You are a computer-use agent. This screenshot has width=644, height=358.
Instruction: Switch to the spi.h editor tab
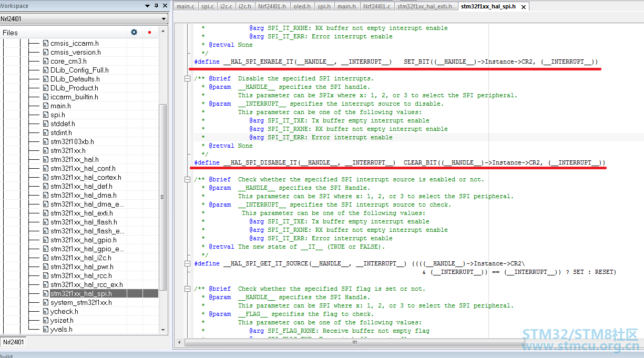pyautogui.click(x=324, y=6)
